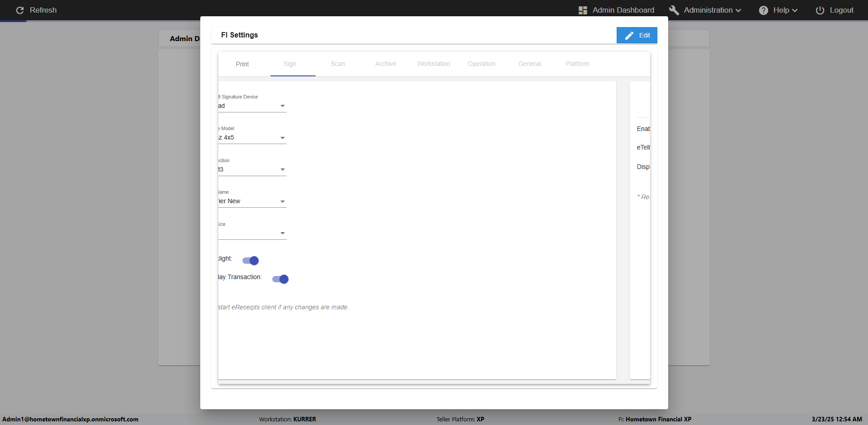The height and width of the screenshot is (425, 868).
Task: Expand the Help menu chevron
Action: (795, 10)
